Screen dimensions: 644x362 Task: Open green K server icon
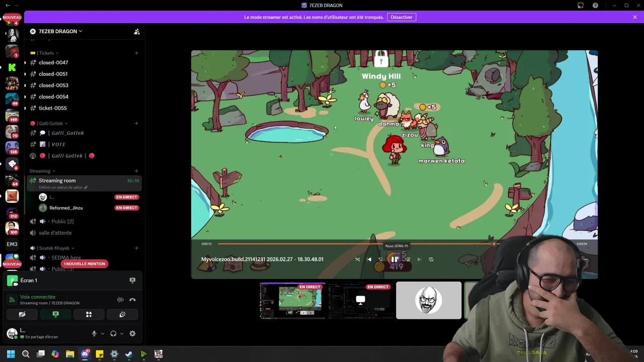(x=12, y=67)
